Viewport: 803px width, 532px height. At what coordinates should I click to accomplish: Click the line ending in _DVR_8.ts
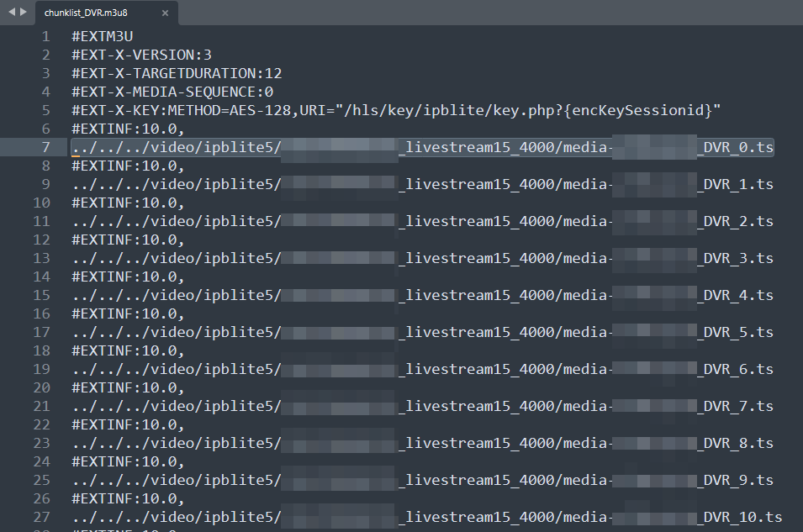pyautogui.click(x=422, y=443)
